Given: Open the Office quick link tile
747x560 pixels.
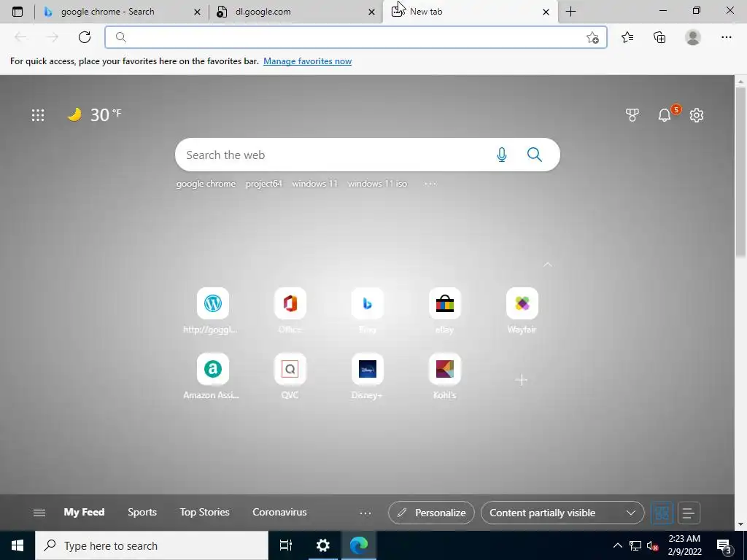Looking at the screenshot, I should tap(290, 303).
